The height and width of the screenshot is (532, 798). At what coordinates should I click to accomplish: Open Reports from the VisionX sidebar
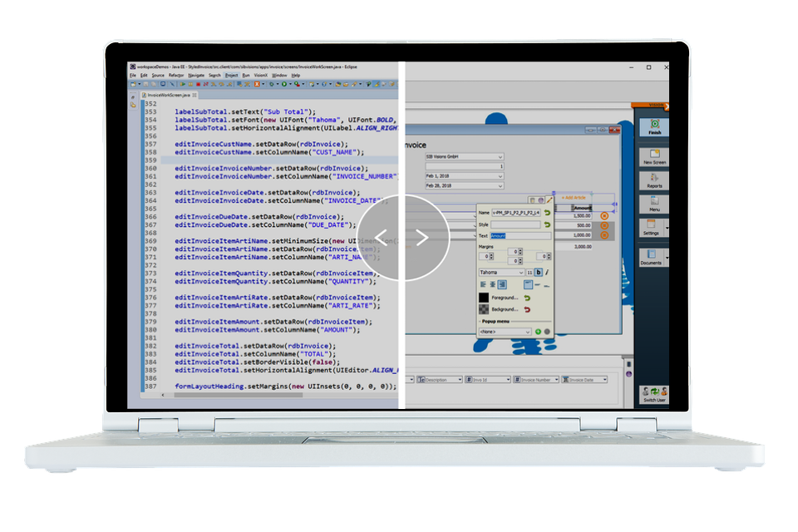(654, 180)
